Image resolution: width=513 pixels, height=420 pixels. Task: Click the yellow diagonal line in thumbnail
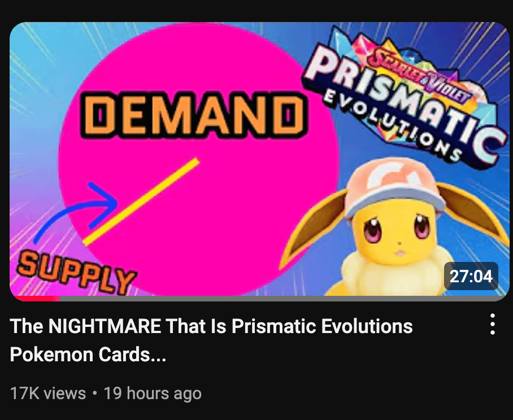(x=141, y=202)
